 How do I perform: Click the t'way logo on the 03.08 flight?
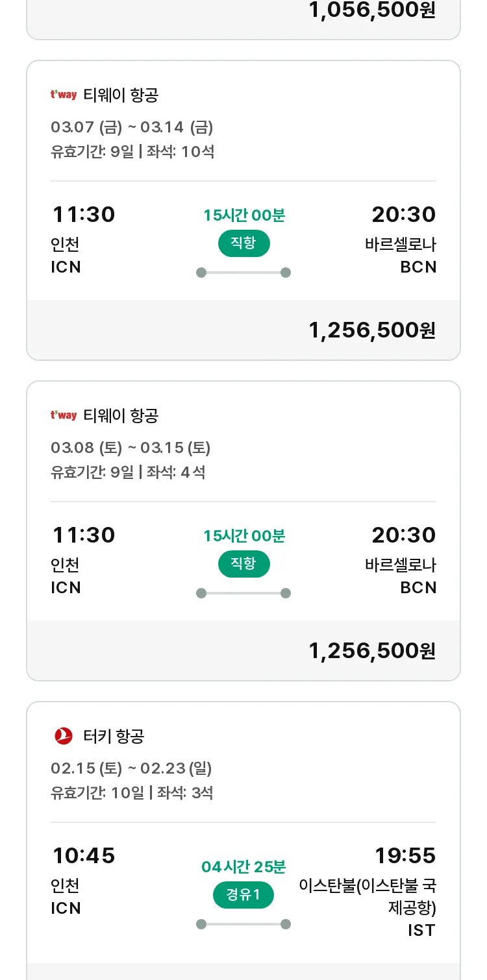[x=64, y=415]
